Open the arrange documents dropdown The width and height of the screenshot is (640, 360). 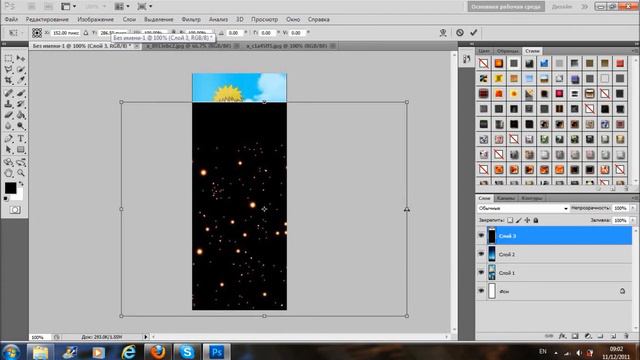tap(122, 7)
